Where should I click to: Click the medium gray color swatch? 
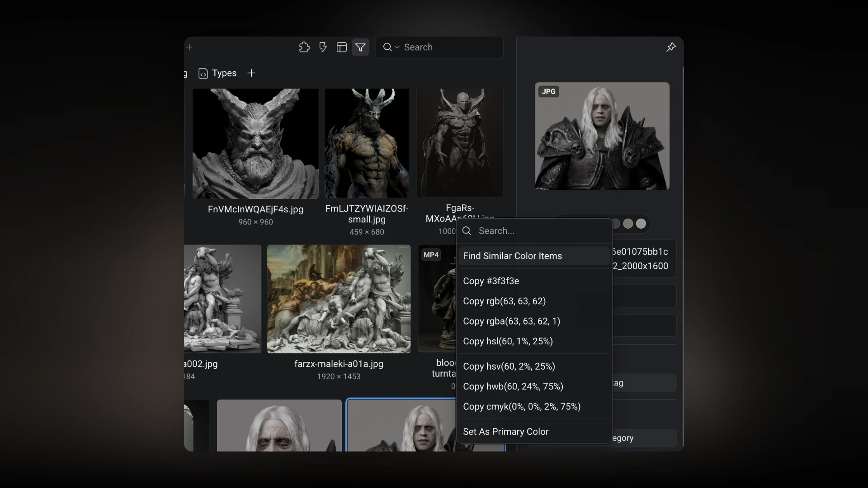point(628,224)
